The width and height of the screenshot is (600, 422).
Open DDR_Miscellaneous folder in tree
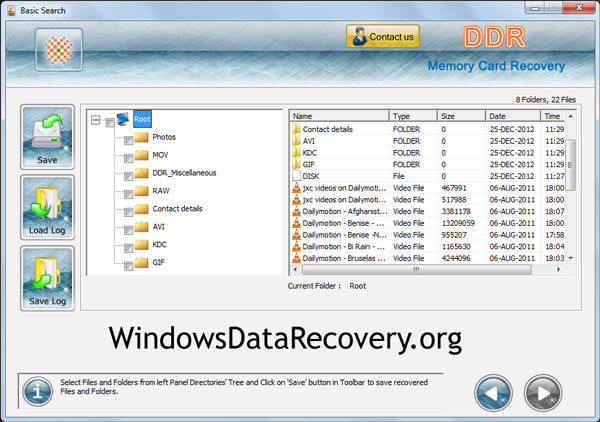[x=184, y=173]
